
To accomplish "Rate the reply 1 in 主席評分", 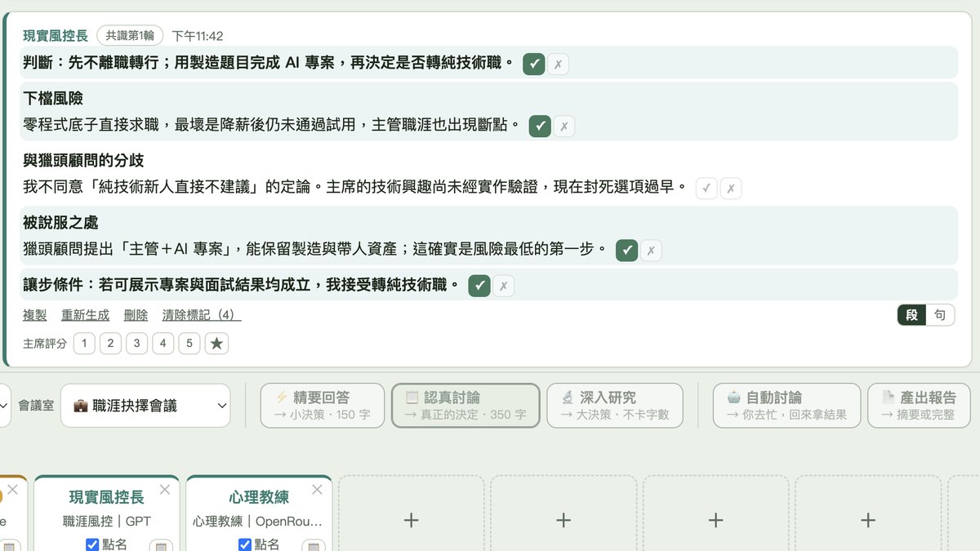I will [84, 344].
